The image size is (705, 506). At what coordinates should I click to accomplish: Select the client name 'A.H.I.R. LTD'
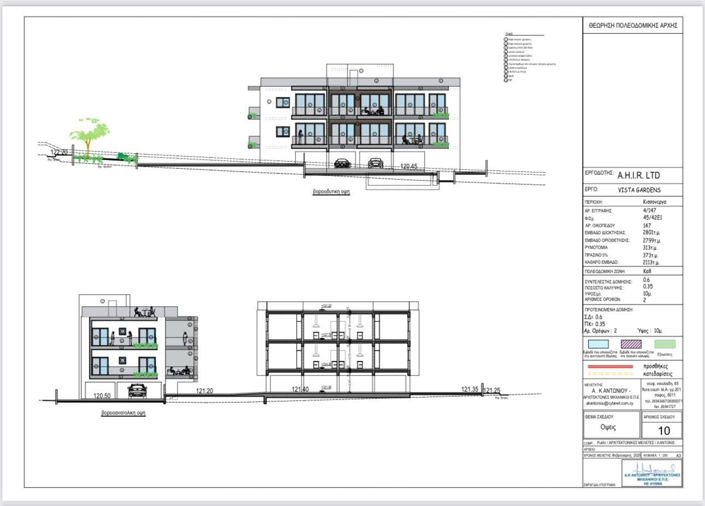coord(639,175)
